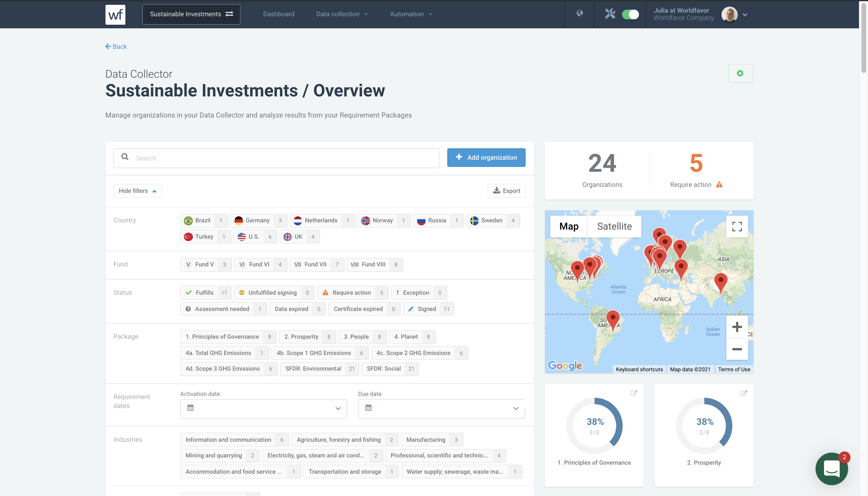Screen dimensions: 868x496
Task: Open the Data collection menu
Action: pos(342,14)
